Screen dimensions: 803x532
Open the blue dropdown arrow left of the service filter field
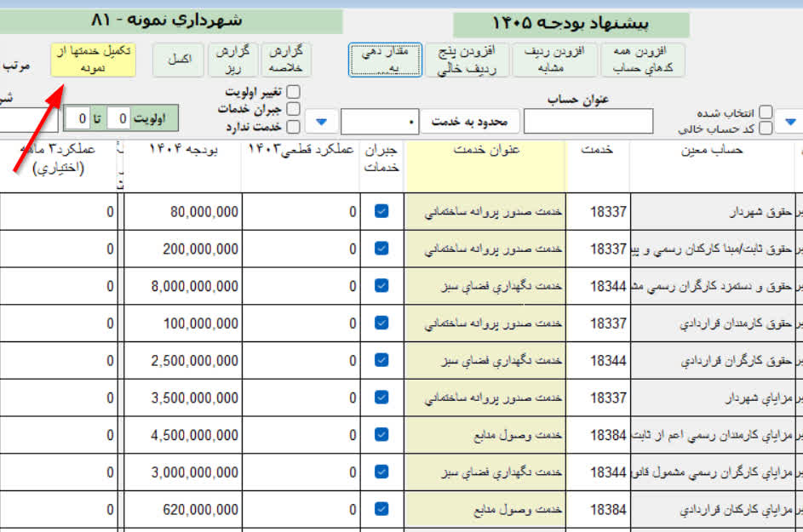pos(322,122)
